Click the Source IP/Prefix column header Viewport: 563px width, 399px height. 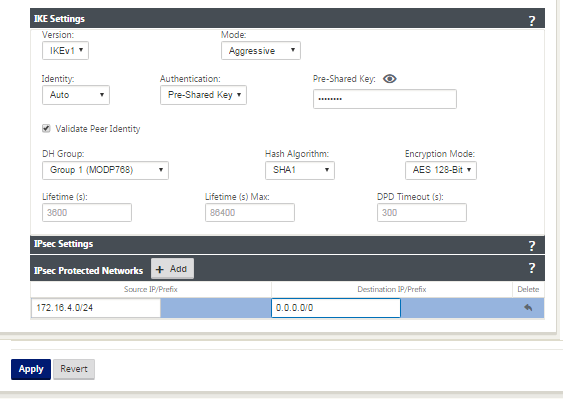pyautogui.click(x=151, y=289)
